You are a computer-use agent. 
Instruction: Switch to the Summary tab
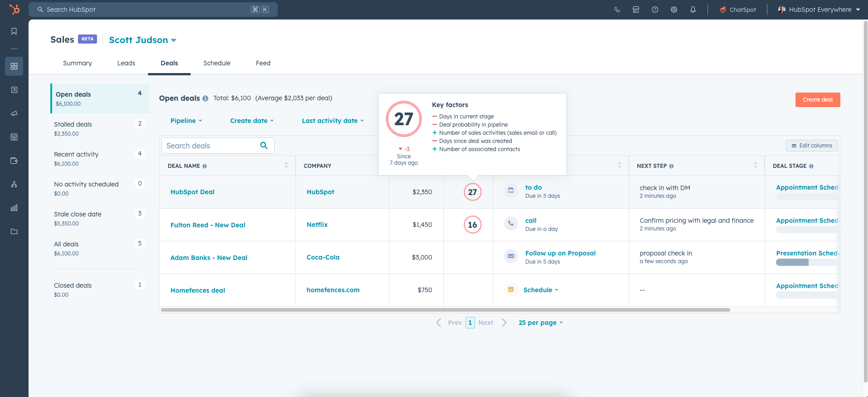click(78, 63)
